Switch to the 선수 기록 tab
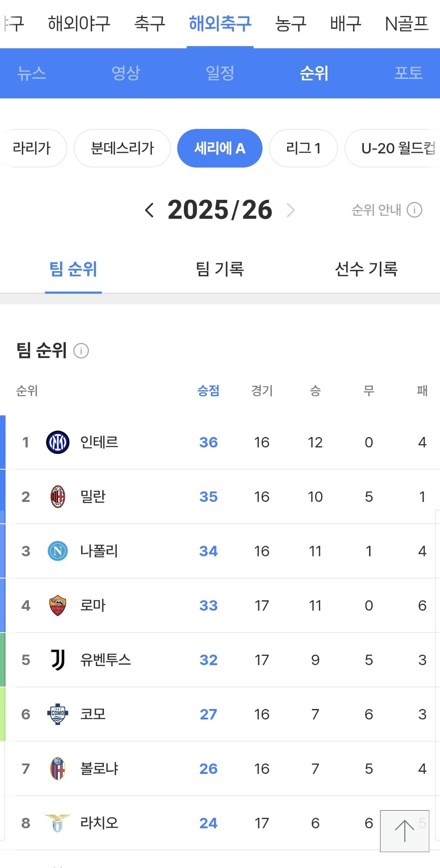The width and height of the screenshot is (440, 868). pos(366,269)
